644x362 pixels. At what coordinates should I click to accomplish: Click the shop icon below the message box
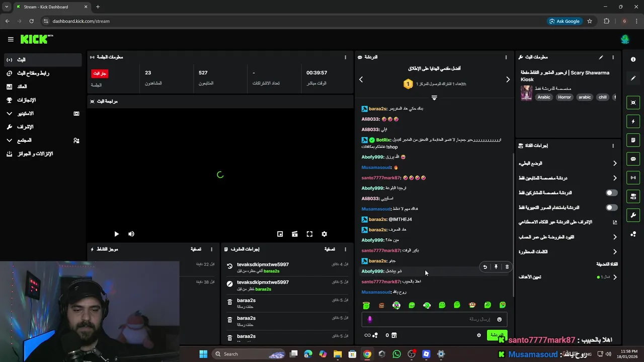tap(394, 335)
